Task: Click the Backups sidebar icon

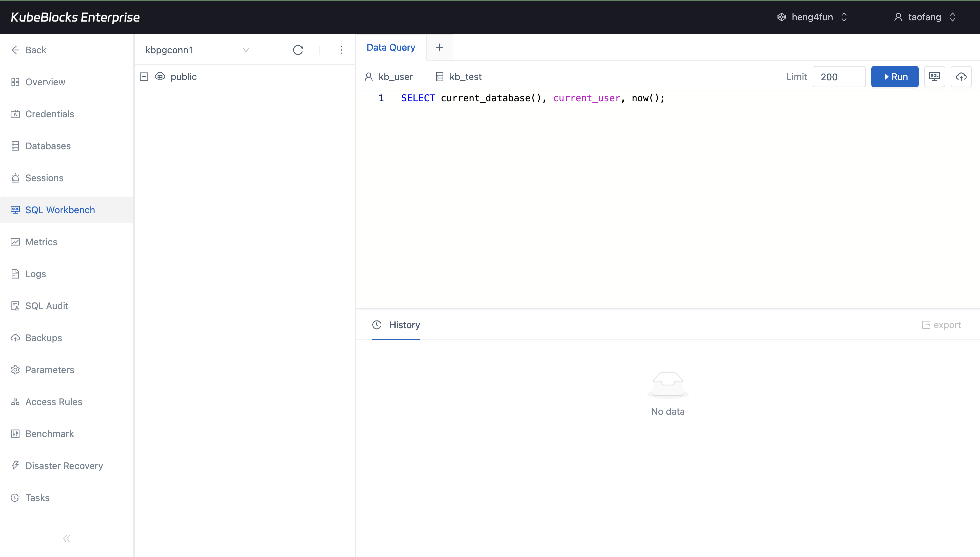Action: tap(15, 338)
